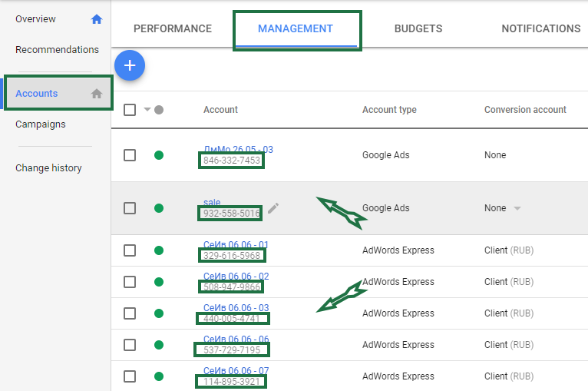Sort by the Account type column header
This screenshot has width=588, height=391.
click(389, 110)
